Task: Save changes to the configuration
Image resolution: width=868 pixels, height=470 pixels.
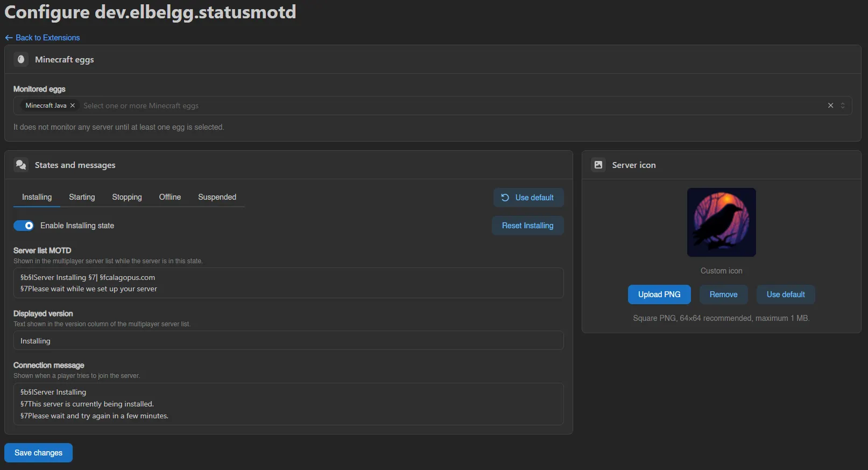Action: click(38, 453)
